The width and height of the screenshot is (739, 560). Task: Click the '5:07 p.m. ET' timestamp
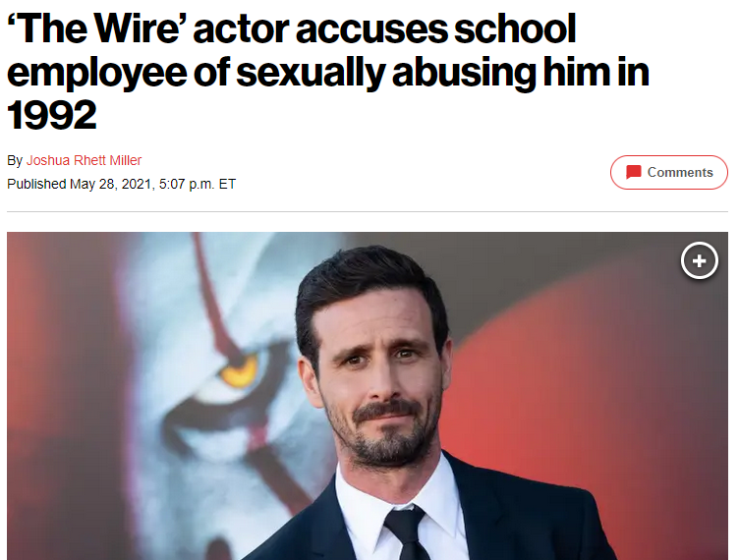[x=197, y=184]
